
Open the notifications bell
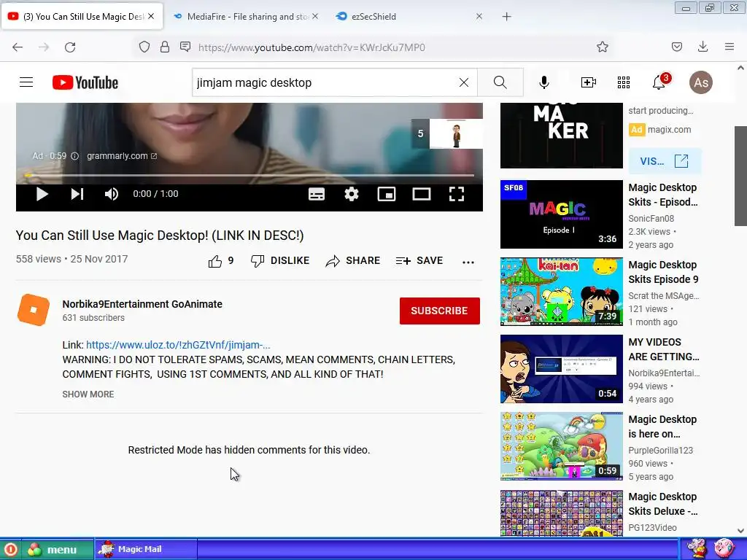(x=659, y=82)
